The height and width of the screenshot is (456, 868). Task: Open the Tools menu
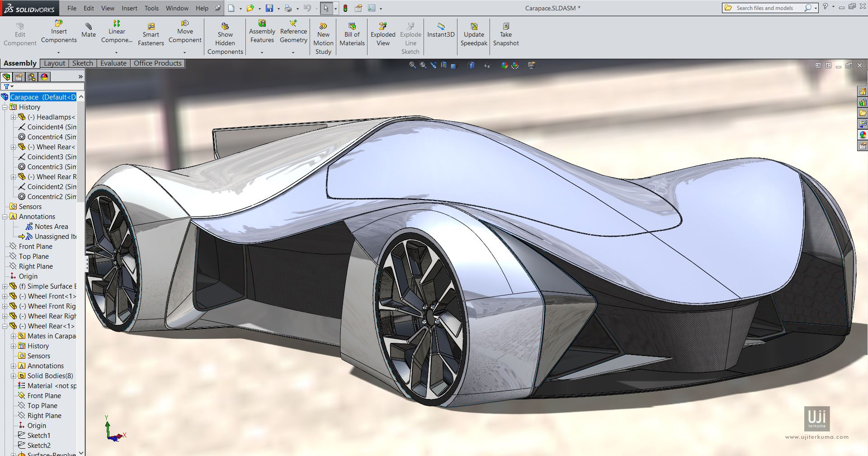[x=151, y=8]
